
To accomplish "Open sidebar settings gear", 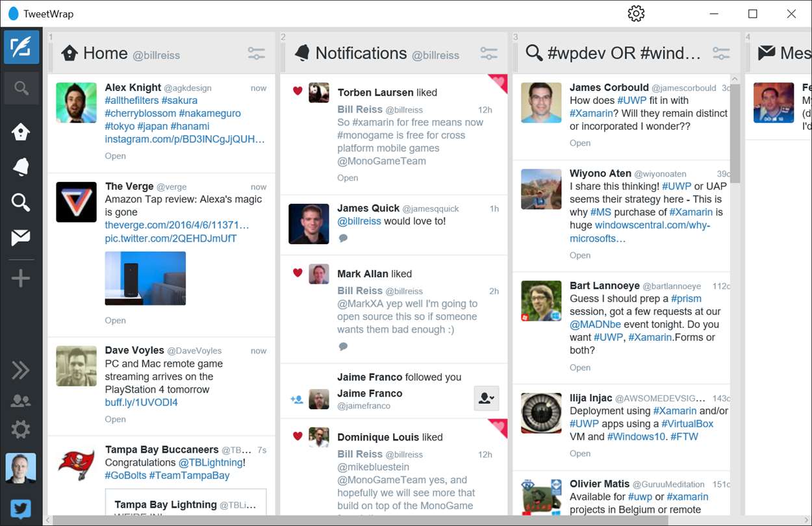I will tap(21, 429).
